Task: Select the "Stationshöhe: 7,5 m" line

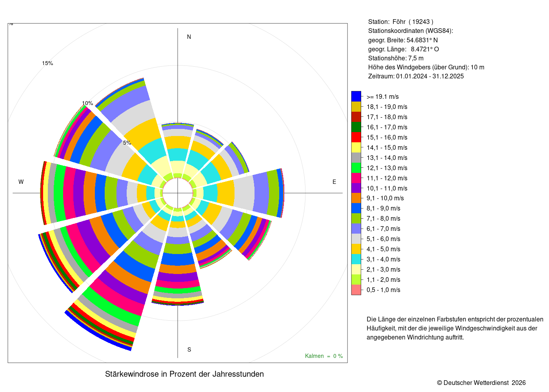Action: click(x=396, y=58)
